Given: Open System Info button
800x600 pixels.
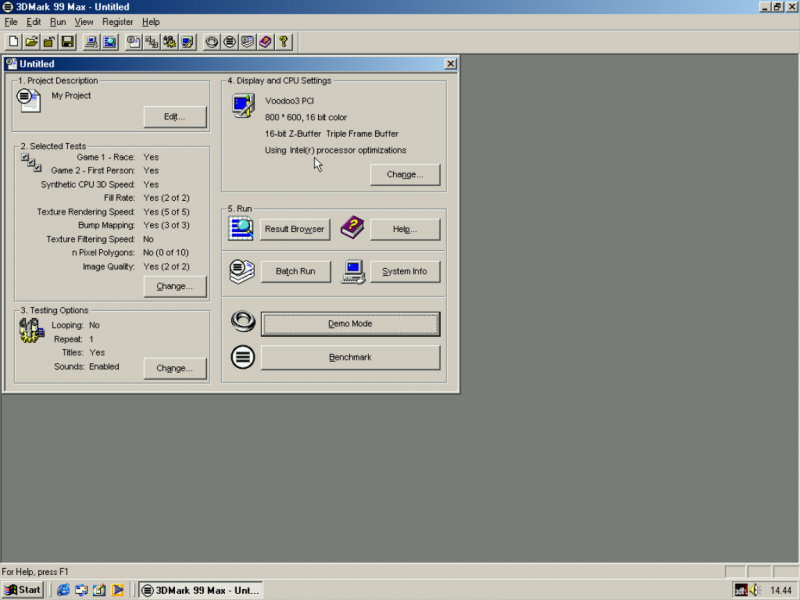Looking at the screenshot, I should coord(405,271).
